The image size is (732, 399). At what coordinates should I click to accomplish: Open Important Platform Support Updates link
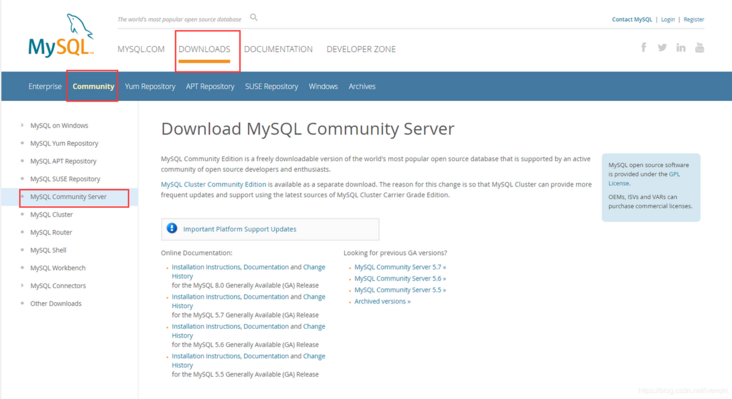coord(239,229)
